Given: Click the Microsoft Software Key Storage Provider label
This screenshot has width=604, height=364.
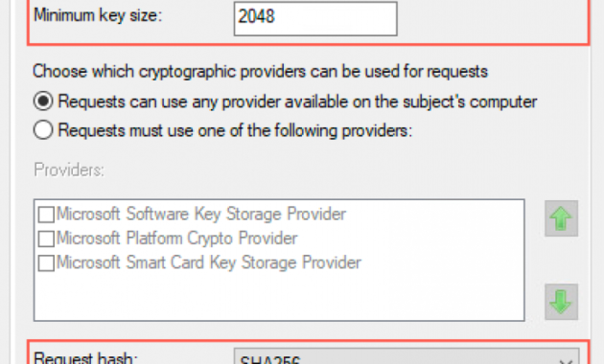Looking at the screenshot, I should coord(201,214).
